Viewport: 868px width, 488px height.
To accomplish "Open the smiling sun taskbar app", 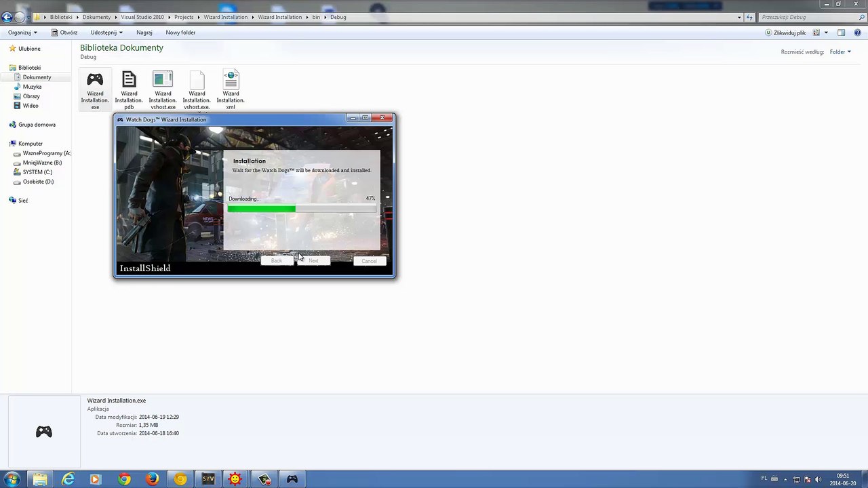I will (x=236, y=479).
